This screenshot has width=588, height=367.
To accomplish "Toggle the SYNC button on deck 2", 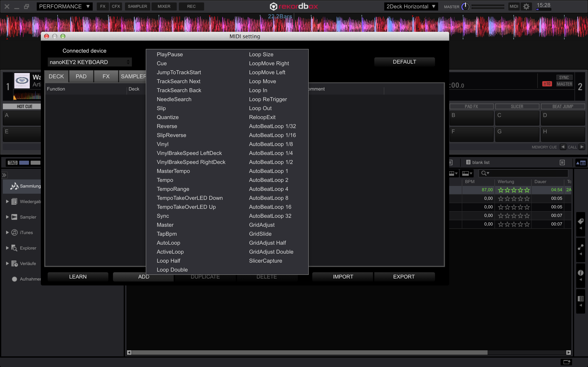I will [x=564, y=77].
